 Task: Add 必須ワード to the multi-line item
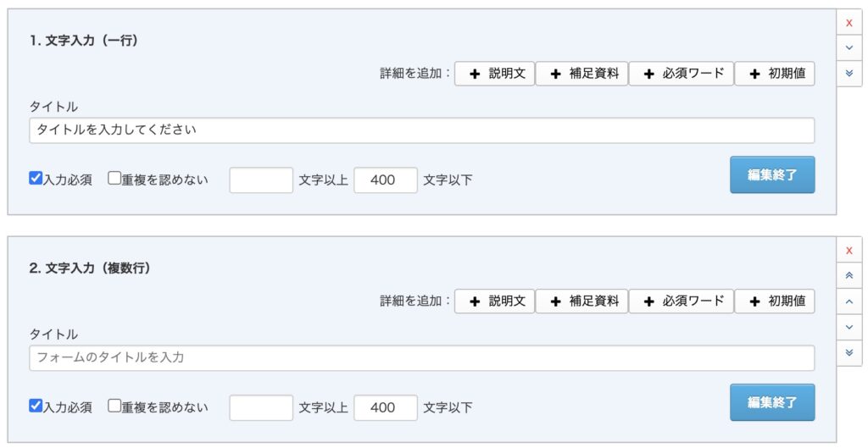point(681,301)
